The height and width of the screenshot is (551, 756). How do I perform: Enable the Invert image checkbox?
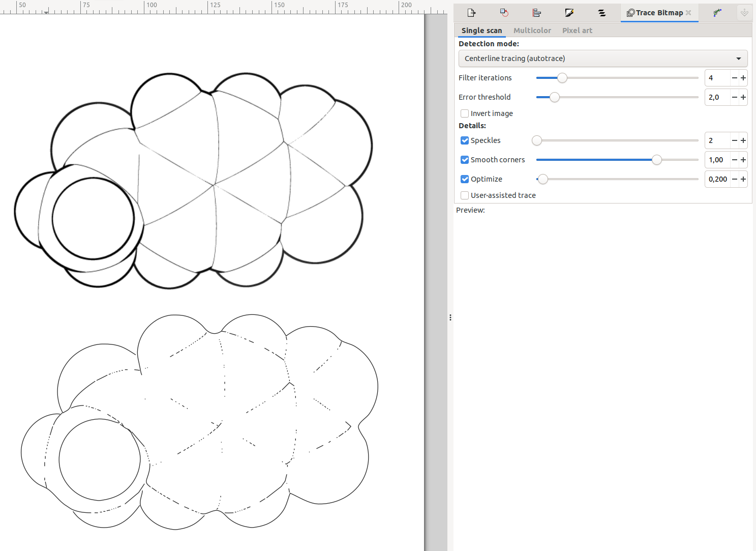click(465, 113)
